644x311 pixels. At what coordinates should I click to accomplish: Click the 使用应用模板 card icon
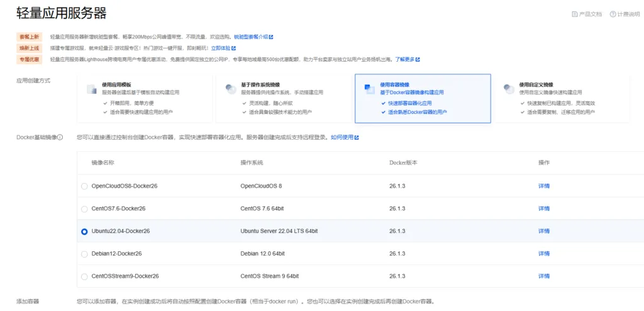(x=91, y=89)
